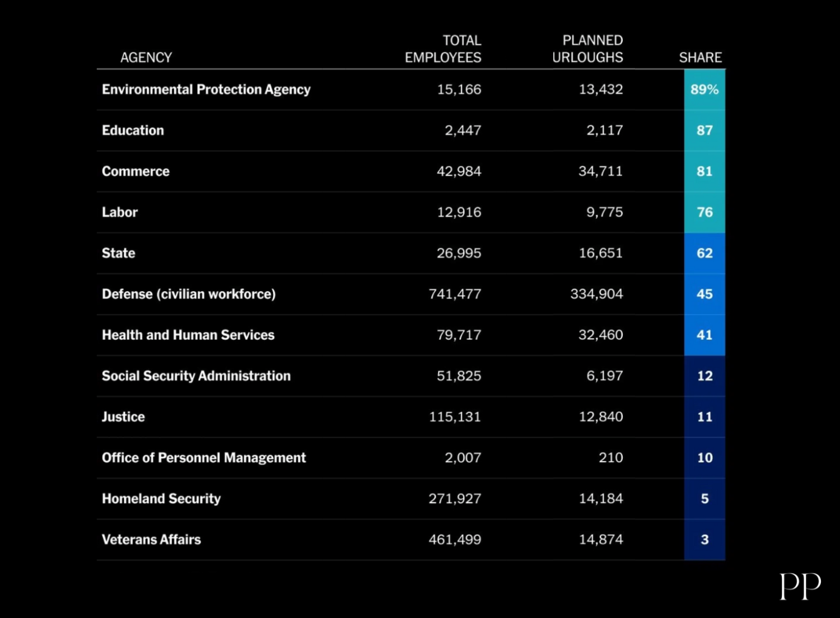Viewport: 840px width, 618px height.
Task: Select Health and Human Services row label
Action: coord(188,335)
